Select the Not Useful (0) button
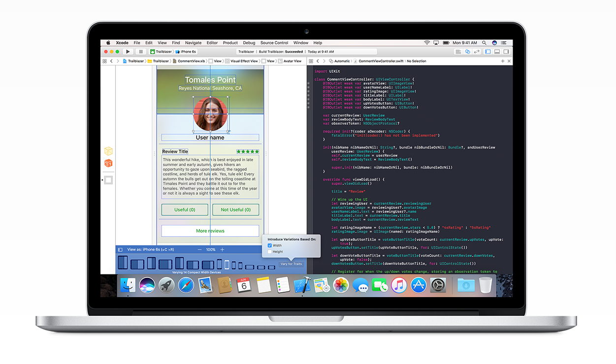Screen dimensions: 616x364 pos(236,210)
